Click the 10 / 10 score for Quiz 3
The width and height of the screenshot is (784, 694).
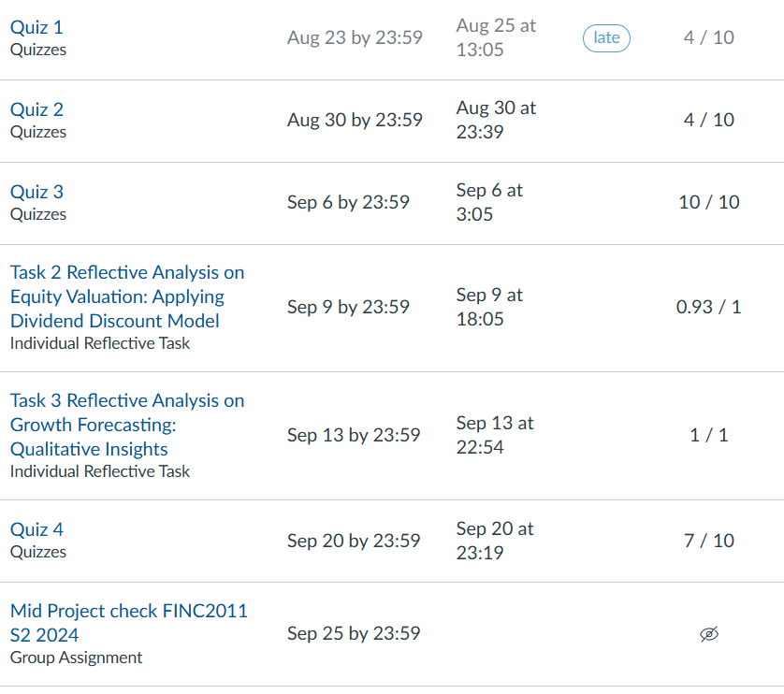(x=709, y=202)
